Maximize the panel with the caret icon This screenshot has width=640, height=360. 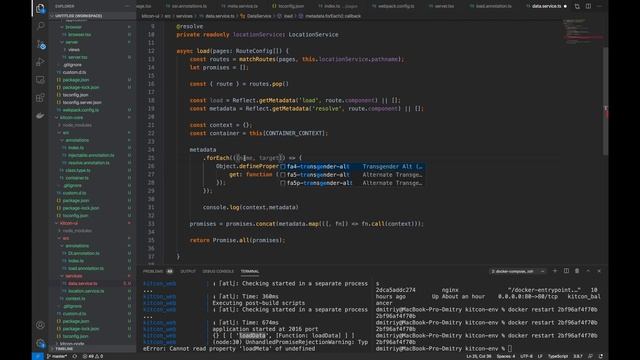588,271
